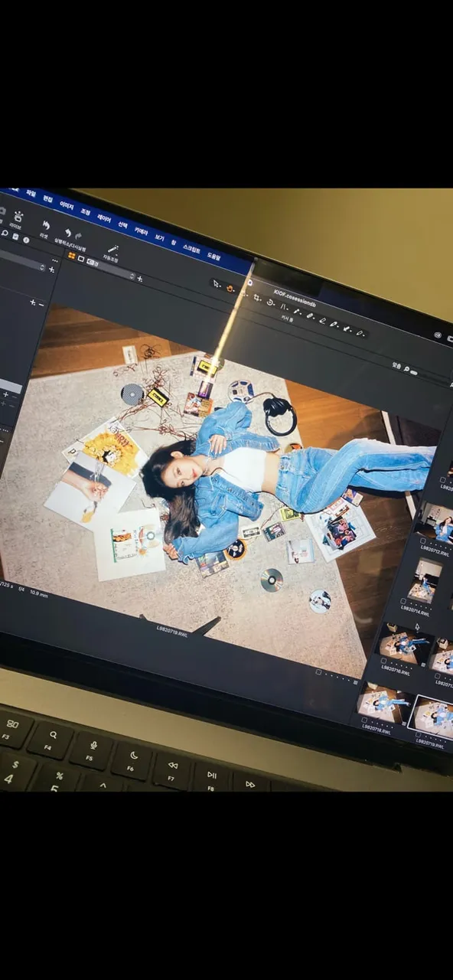Tick the color tag box under L9820716.RWL
Viewport: 453px width, 980px height.
(x=383, y=661)
